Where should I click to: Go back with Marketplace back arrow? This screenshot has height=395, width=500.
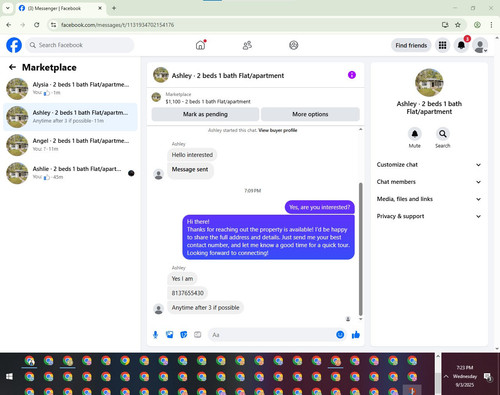click(x=12, y=67)
